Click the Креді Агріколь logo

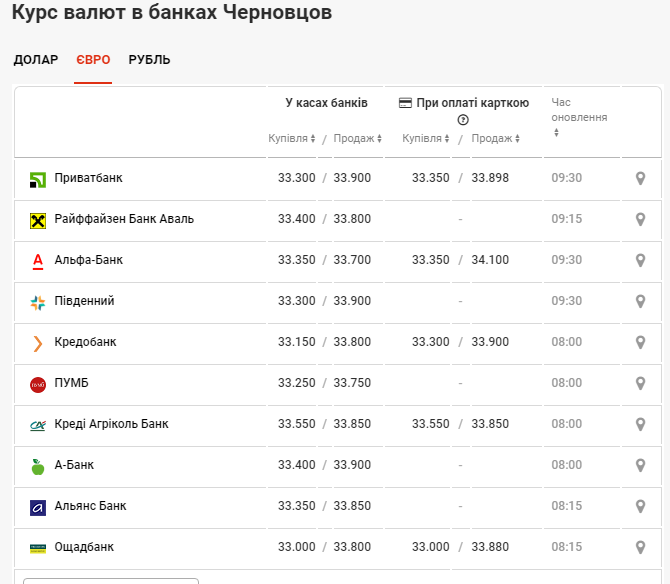38,426
